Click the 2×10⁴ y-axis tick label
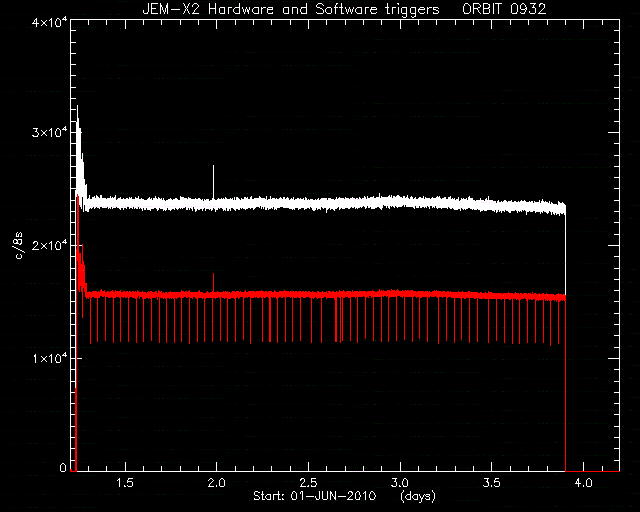The height and width of the screenshot is (512, 640). coord(49,245)
